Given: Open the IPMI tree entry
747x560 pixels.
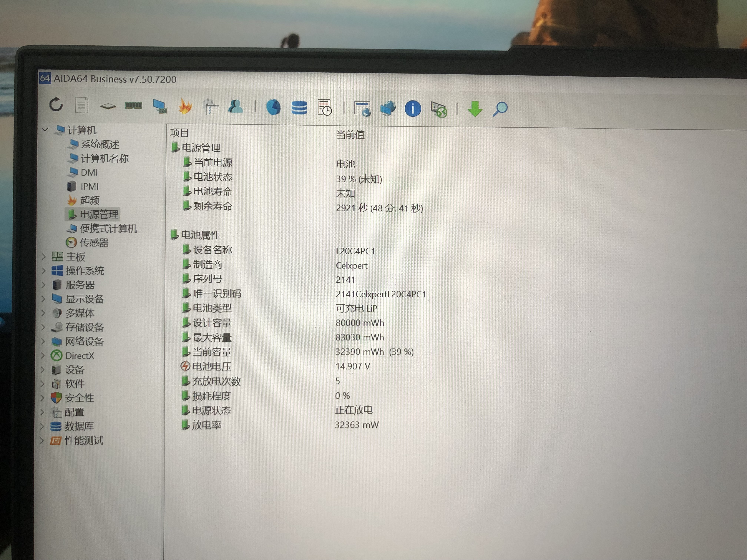Looking at the screenshot, I should pyautogui.click(x=83, y=186).
